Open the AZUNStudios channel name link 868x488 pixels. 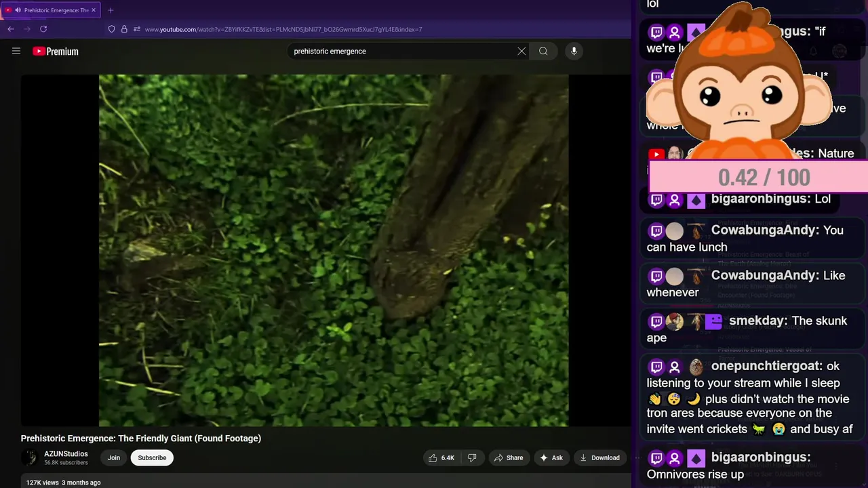coord(66,454)
